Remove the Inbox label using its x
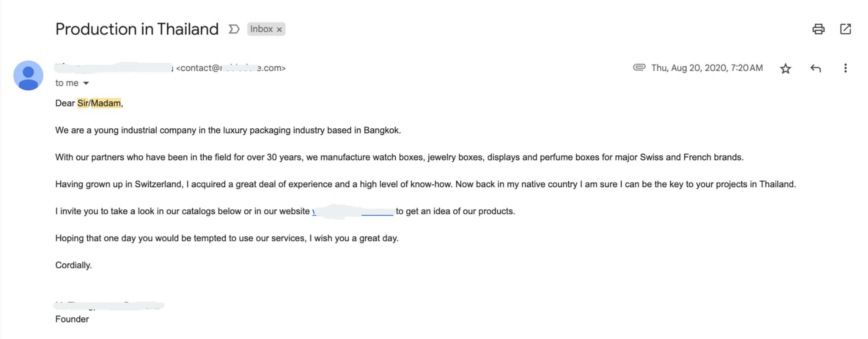This screenshot has width=868, height=339. (280, 29)
